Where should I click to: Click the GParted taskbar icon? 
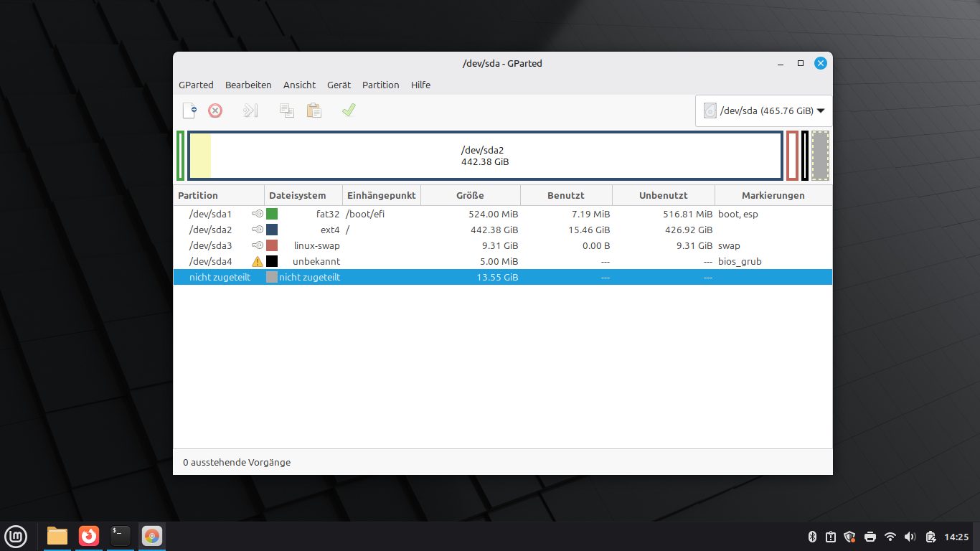point(152,536)
